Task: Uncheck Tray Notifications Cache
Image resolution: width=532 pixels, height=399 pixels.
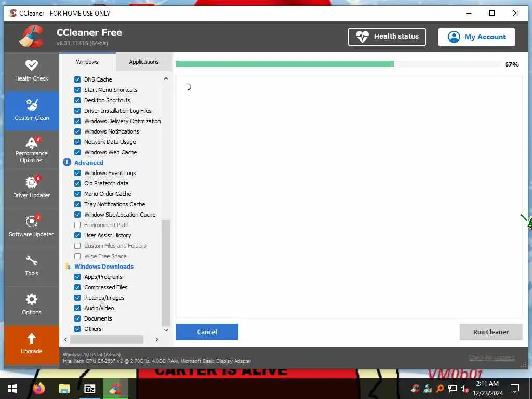Action: 77,204
